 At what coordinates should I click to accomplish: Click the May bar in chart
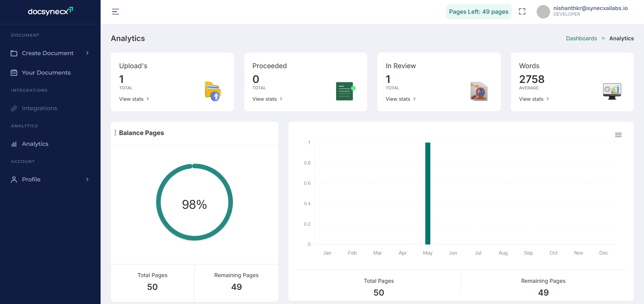point(428,193)
